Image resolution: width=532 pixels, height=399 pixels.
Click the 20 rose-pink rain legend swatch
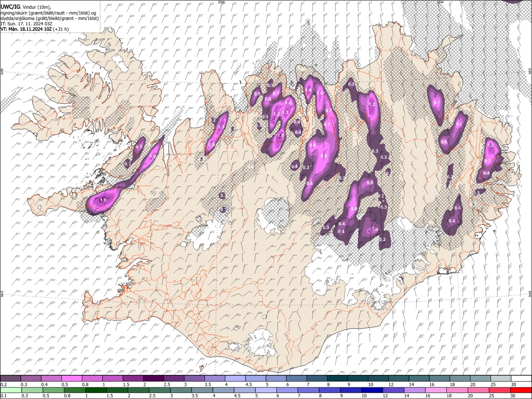[x=478, y=390]
